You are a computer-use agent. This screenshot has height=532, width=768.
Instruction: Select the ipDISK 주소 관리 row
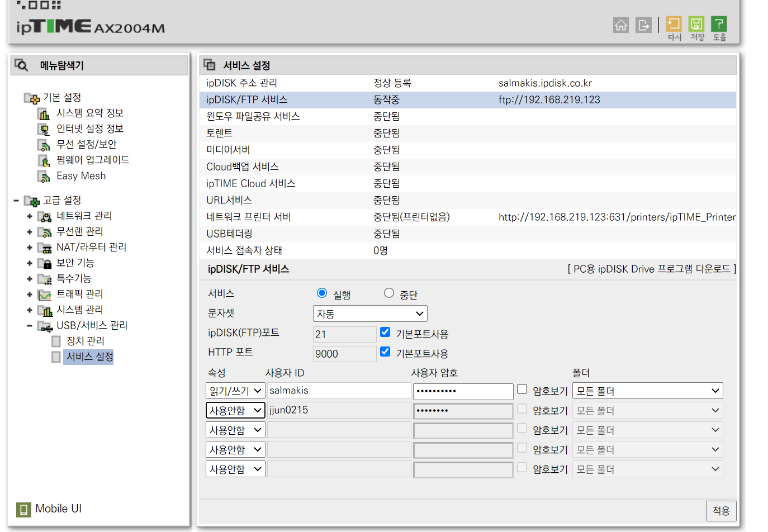468,83
